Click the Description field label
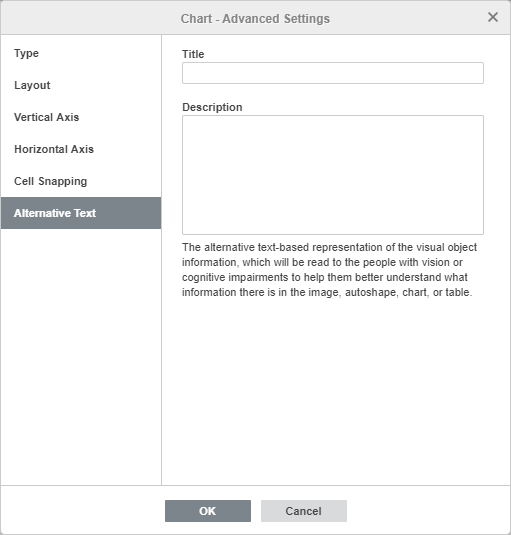The height and width of the screenshot is (535, 511). coord(212,107)
